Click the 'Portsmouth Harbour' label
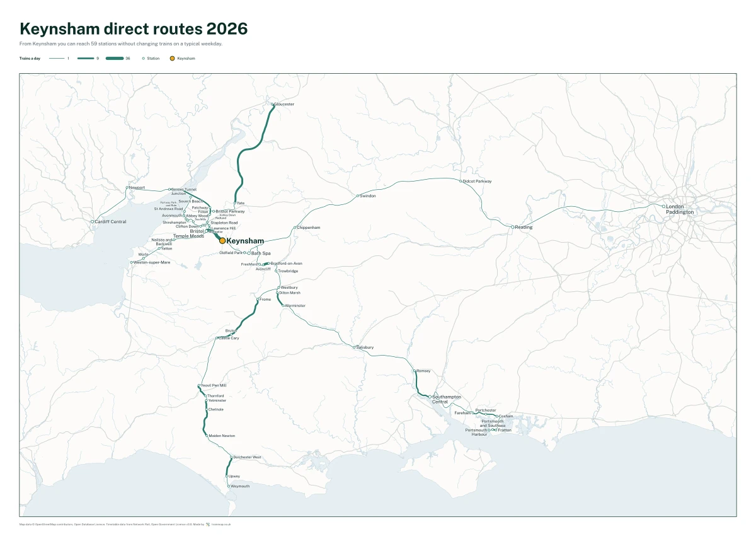756x541 pixels. click(x=476, y=432)
